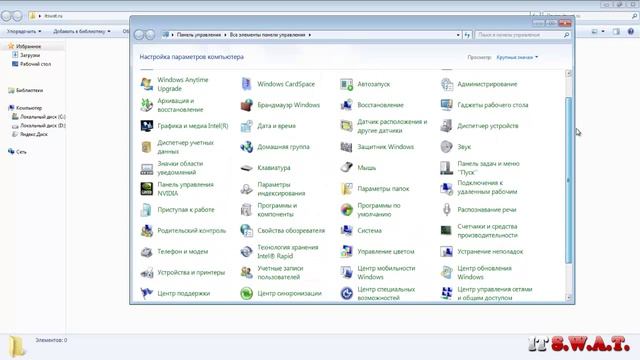
Task: Open the Восстановление icon
Action: click(347, 105)
